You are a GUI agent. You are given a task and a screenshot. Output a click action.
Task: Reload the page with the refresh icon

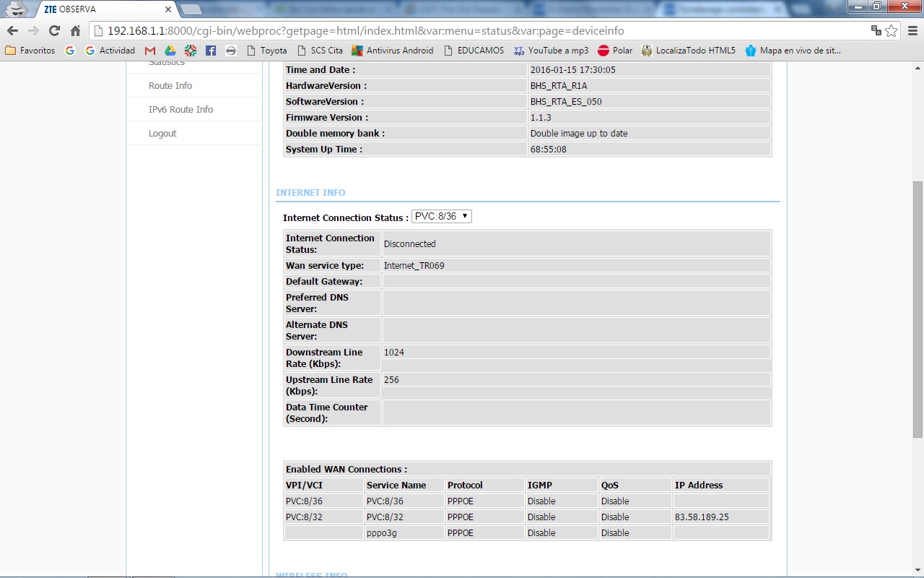54,31
